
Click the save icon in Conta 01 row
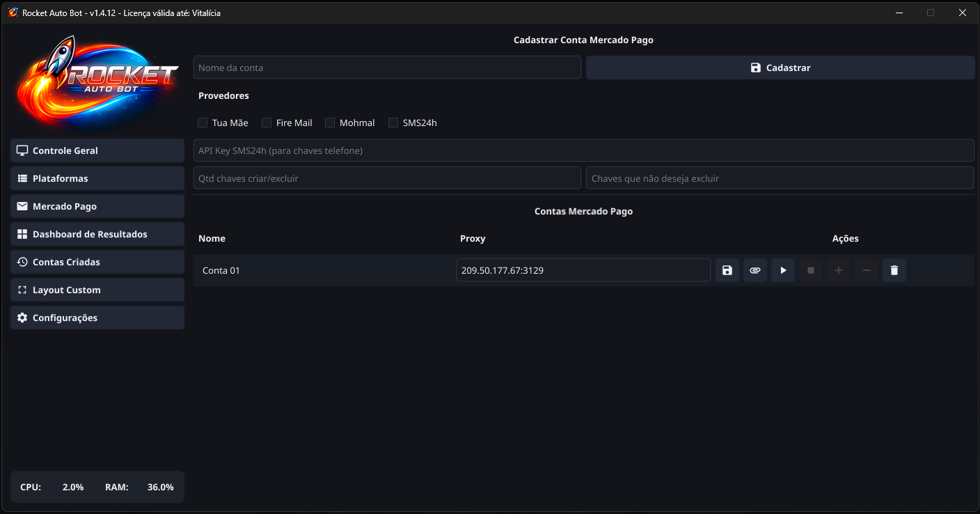[x=727, y=270]
